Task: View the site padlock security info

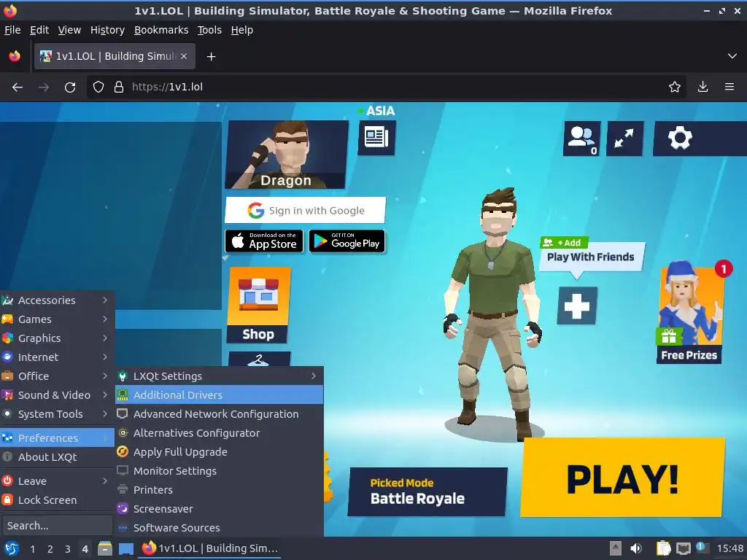Action: click(119, 87)
